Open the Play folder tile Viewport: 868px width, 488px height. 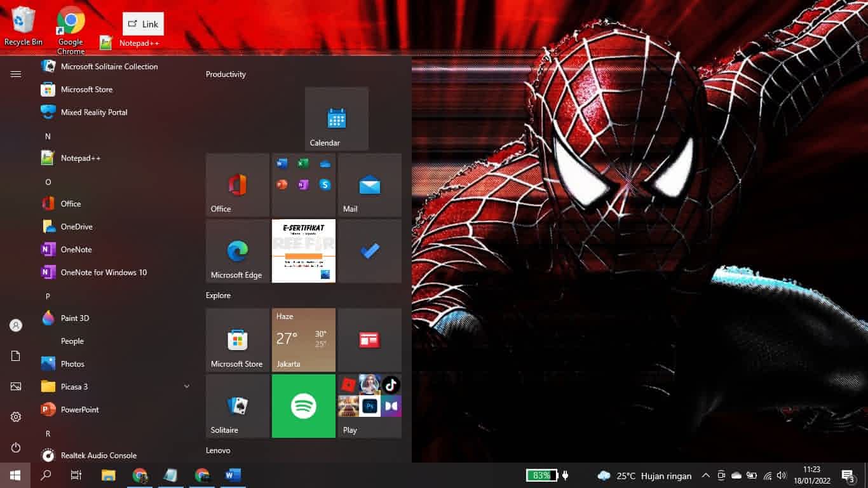(370, 406)
